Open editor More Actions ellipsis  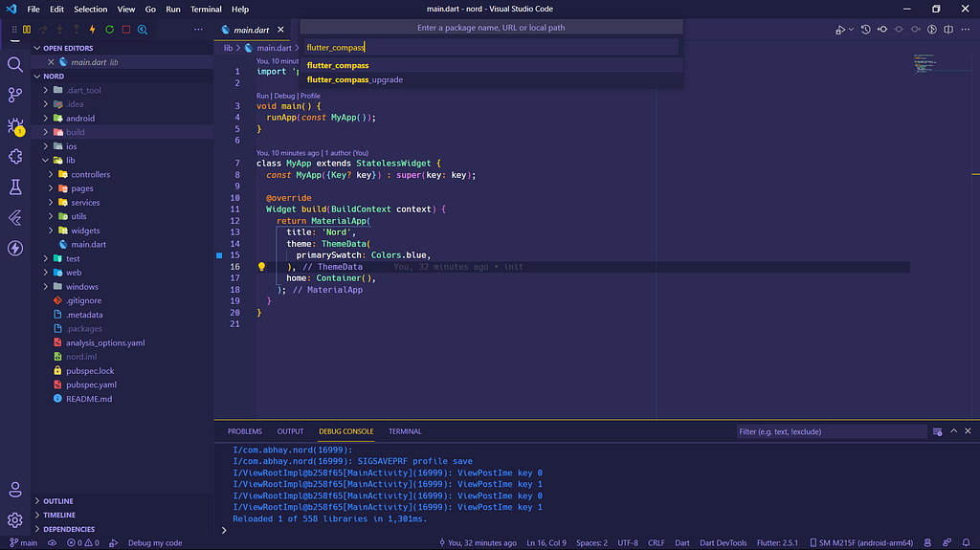point(966,30)
